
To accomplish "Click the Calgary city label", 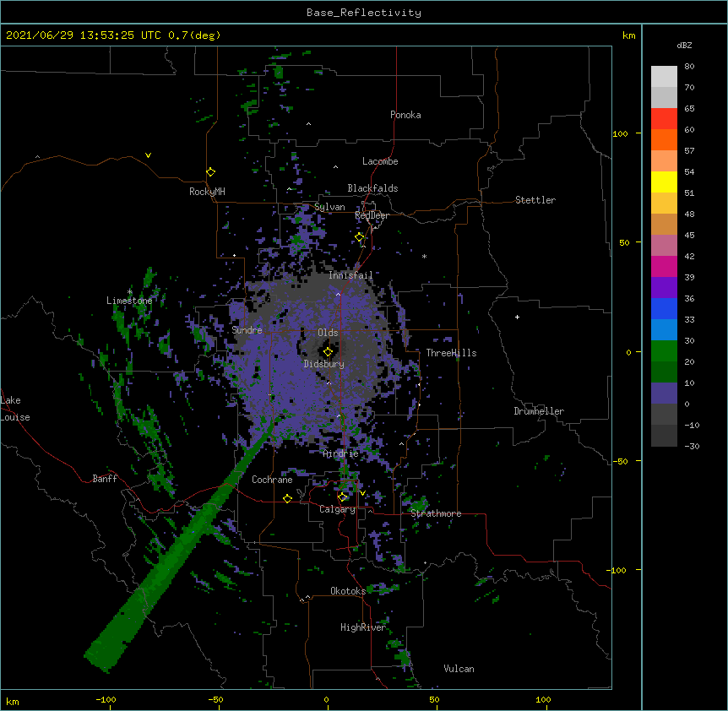I will [337, 509].
